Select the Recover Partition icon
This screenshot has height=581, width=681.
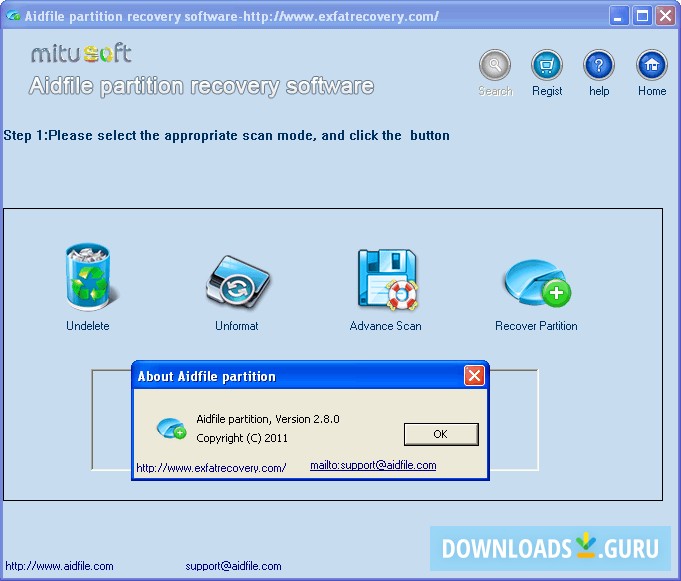coord(538,283)
